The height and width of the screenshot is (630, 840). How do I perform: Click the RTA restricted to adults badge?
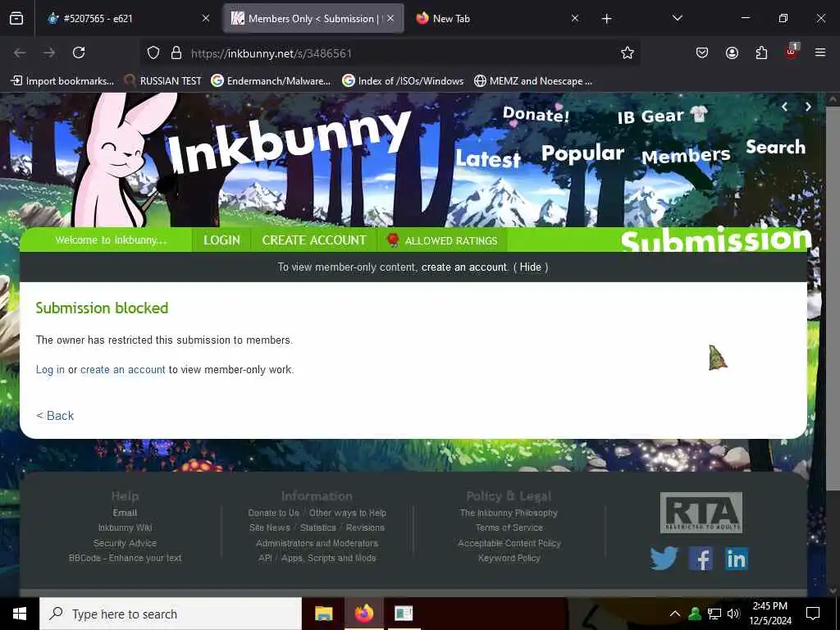[x=701, y=512]
